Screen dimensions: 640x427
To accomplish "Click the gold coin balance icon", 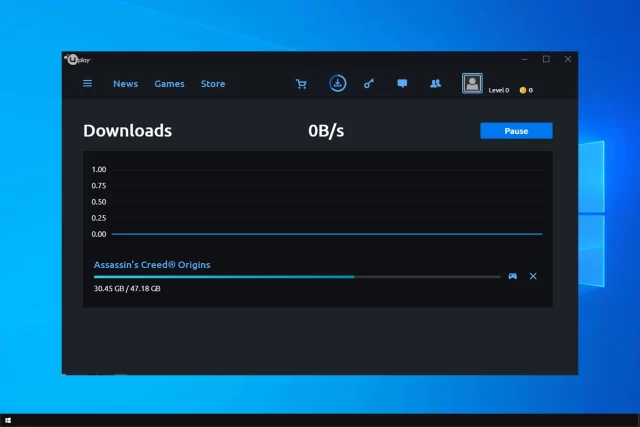I will click(x=522, y=90).
